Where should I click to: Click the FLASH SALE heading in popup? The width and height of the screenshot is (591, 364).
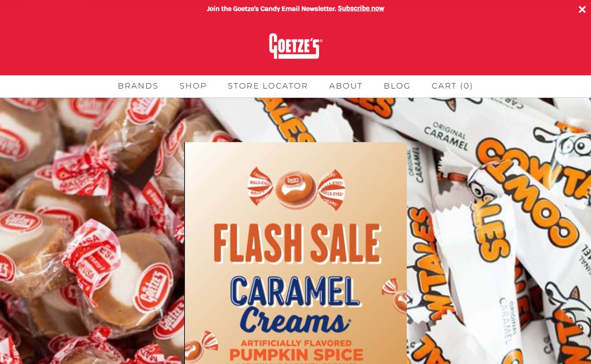click(297, 243)
